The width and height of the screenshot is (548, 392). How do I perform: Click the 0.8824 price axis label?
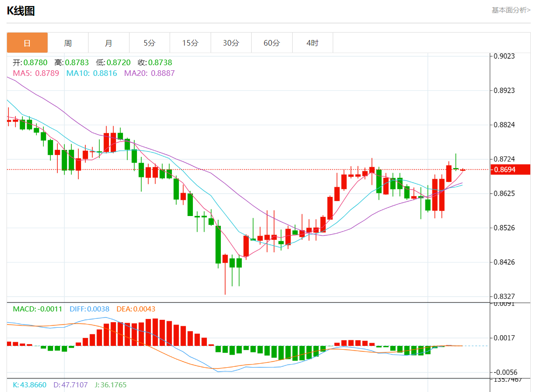[504, 125]
